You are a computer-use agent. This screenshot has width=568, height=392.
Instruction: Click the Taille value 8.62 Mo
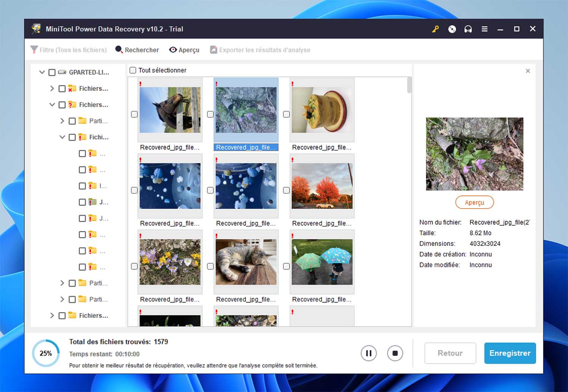point(481,233)
